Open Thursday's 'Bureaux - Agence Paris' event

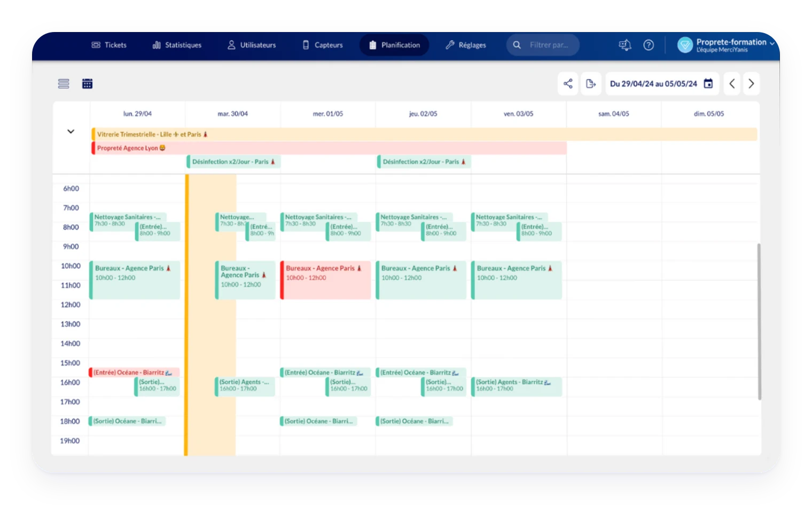tap(421, 280)
